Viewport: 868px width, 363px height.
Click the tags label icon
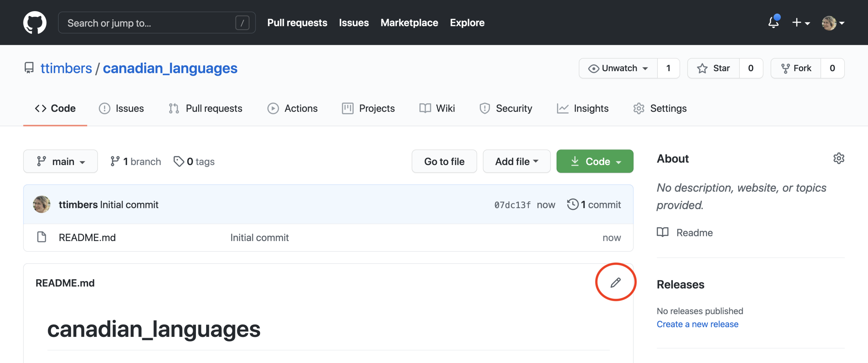(x=178, y=161)
